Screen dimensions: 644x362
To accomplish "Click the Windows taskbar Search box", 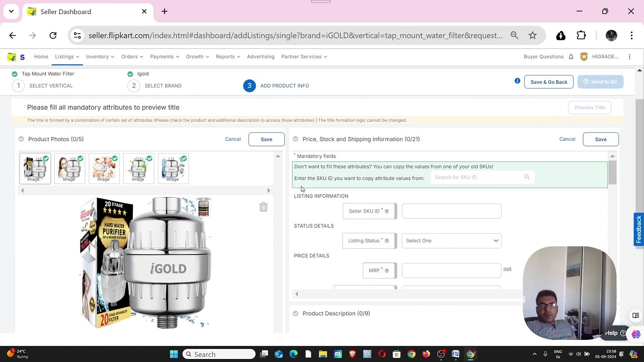I will pos(218,354).
